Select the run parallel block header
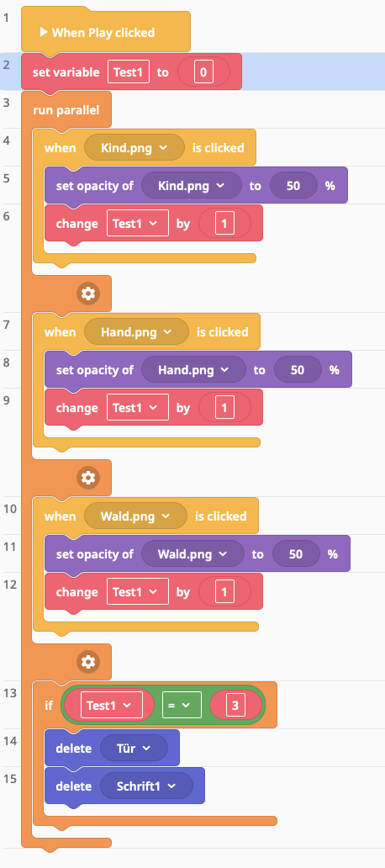 coord(66,109)
